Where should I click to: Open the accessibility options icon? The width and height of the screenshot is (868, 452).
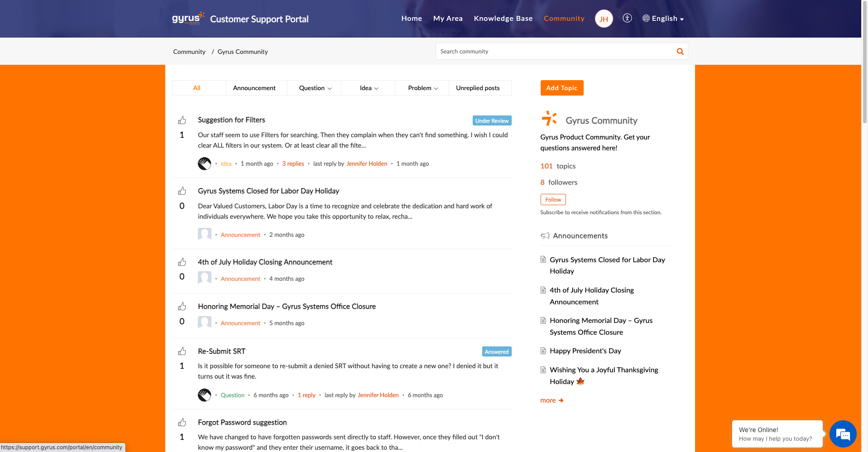click(x=627, y=18)
